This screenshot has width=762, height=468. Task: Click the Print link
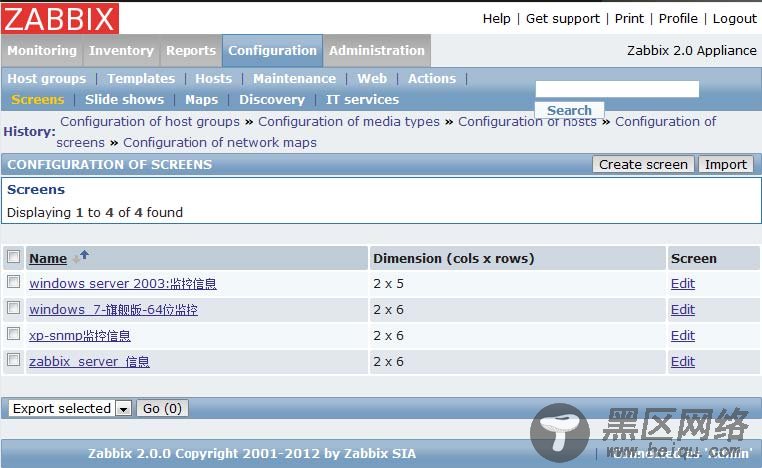(x=629, y=18)
